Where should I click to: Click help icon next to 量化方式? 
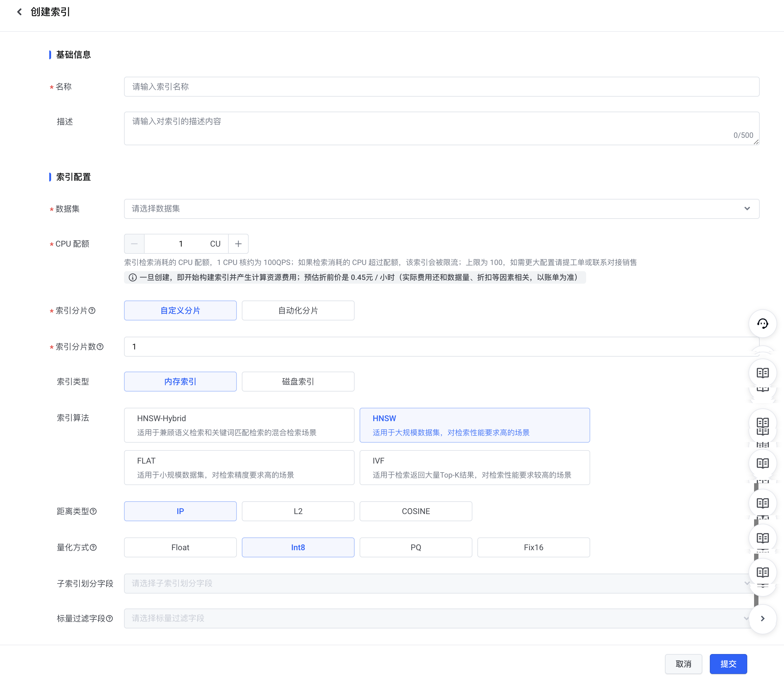[x=93, y=547]
